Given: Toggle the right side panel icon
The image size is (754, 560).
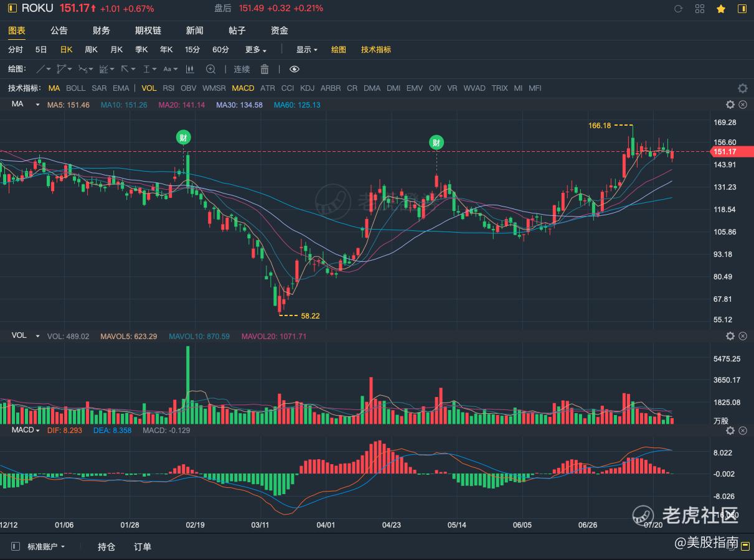Looking at the screenshot, I should (742, 9).
